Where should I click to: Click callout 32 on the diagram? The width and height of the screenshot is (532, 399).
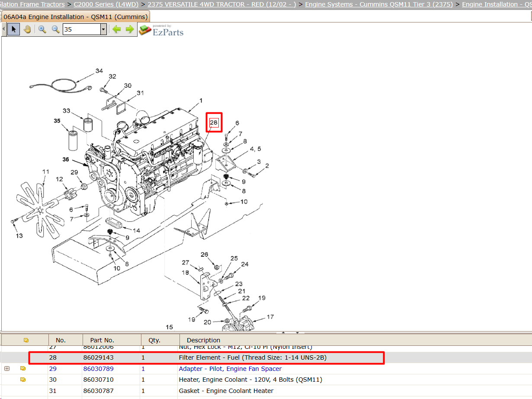coord(112,77)
